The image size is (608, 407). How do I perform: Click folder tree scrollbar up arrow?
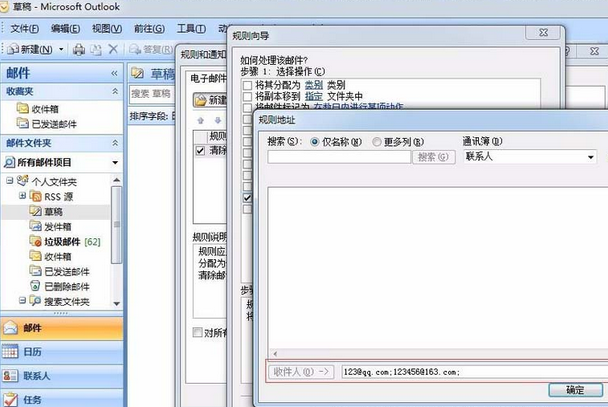[x=116, y=180]
